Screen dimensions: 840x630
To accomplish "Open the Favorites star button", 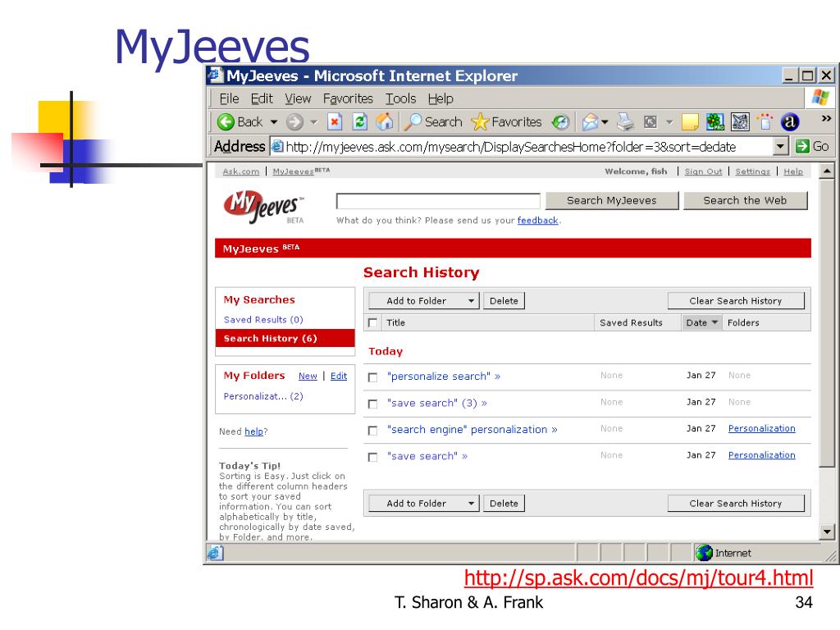I will pyautogui.click(x=506, y=122).
